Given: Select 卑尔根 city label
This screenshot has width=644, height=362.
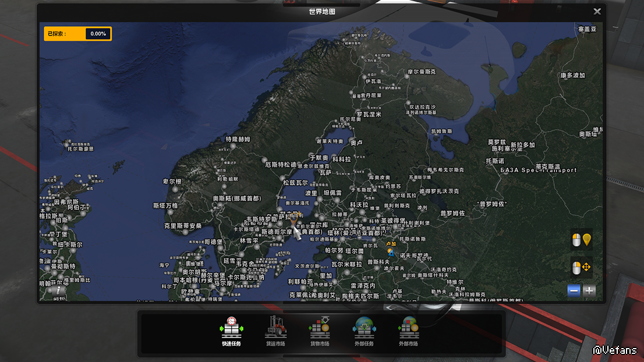Looking at the screenshot, I should pyautogui.click(x=172, y=182).
